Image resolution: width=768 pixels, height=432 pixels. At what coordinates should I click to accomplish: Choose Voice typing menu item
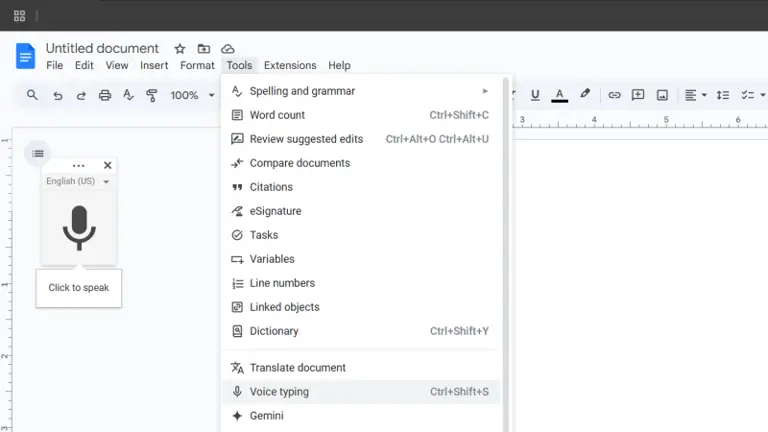[x=360, y=392]
